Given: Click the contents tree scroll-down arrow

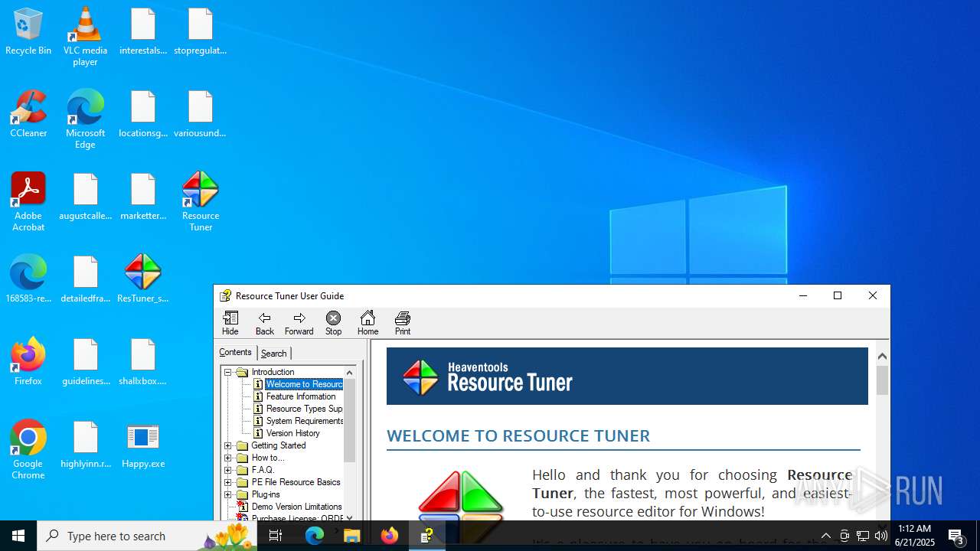Looking at the screenshot, I should (x=350, y=517).
